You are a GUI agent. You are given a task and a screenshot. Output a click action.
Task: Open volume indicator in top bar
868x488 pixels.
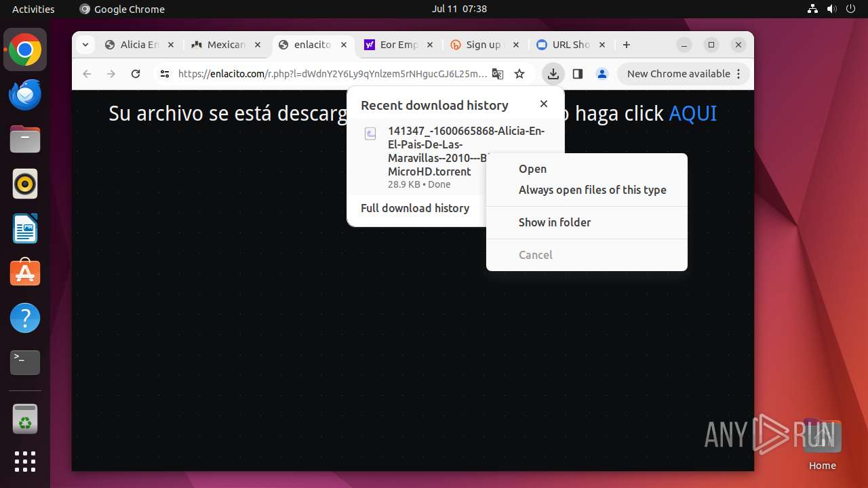tap(832, 9)
